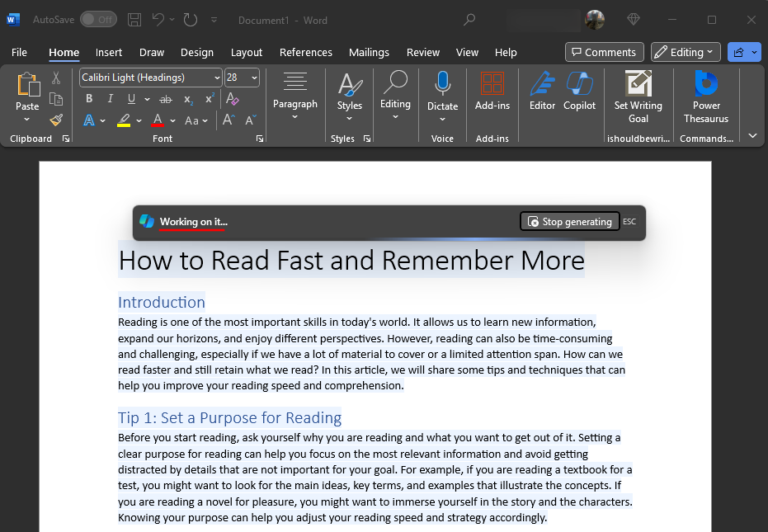Open highlight color picker arrow

coord(139,120)
